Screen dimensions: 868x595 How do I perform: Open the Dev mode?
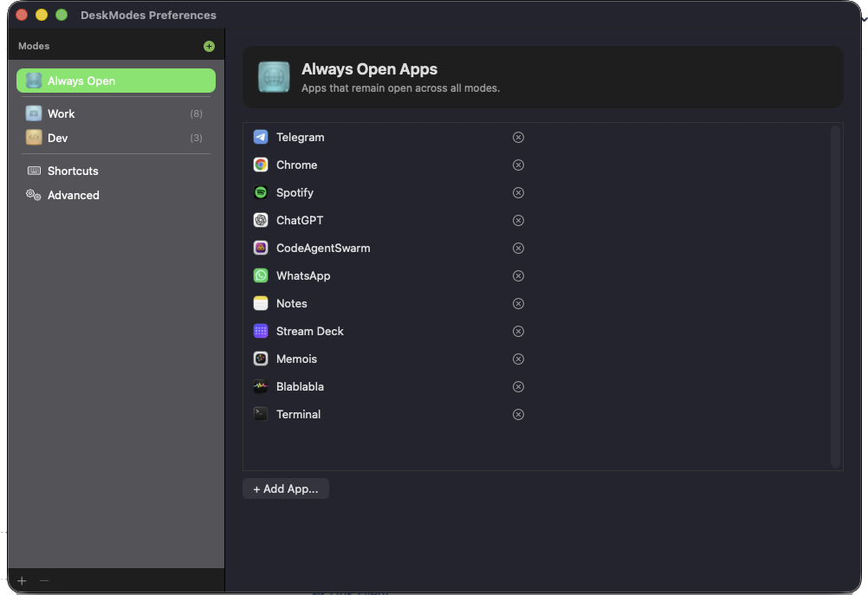click(116, 138)
